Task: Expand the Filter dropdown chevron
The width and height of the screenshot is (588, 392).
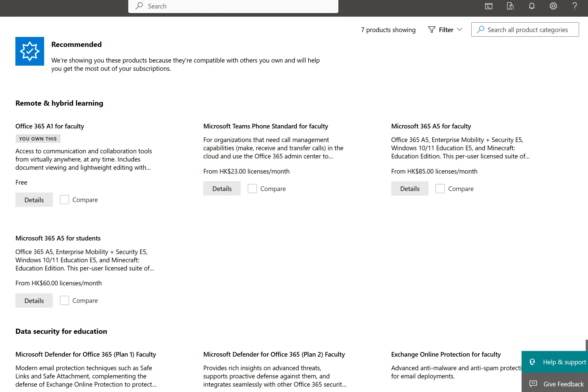Action: 460,30
